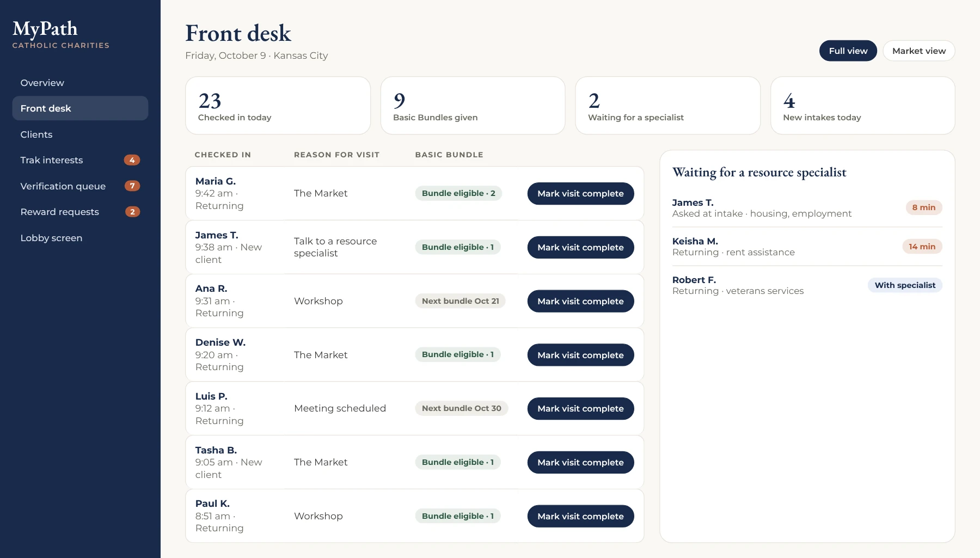Viewport: 980px width, 558px height.
Task: Click the With specialist status badge
Action: coord(905,285)
